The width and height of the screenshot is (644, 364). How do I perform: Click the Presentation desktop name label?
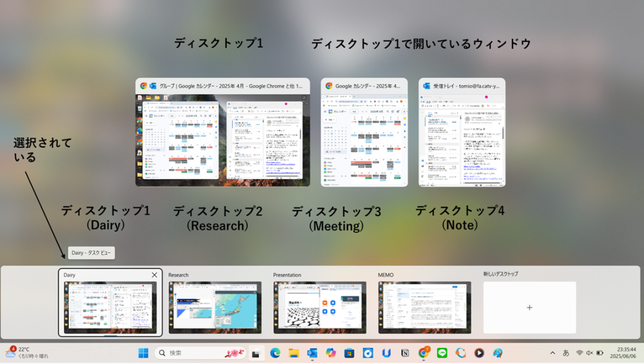[287, 275]
